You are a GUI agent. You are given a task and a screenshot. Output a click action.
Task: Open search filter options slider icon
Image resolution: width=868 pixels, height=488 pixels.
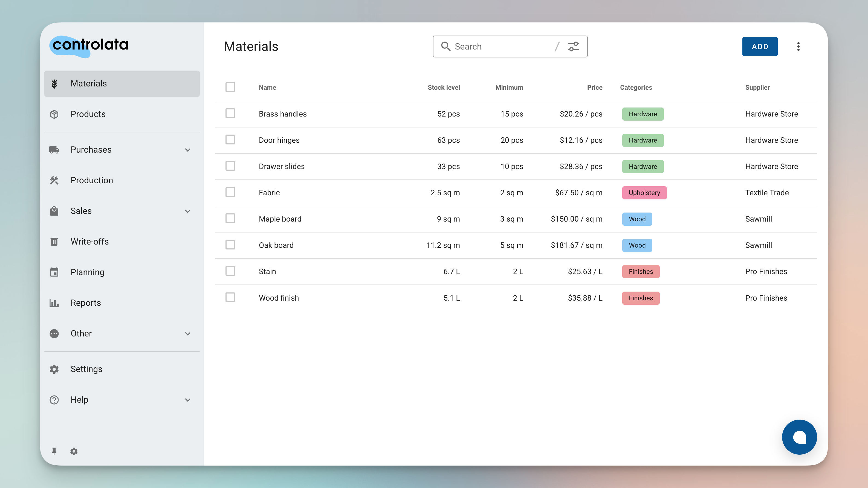click(574, 47)
